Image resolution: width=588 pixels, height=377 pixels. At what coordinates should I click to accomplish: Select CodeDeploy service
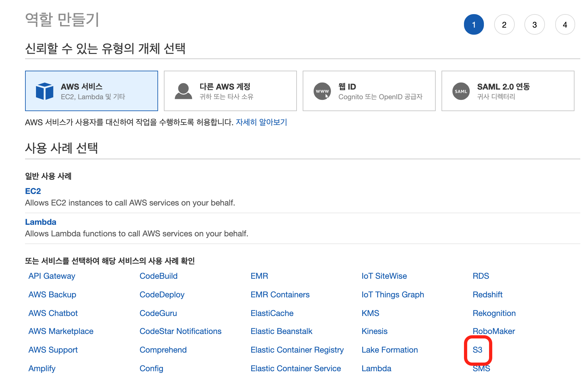(x=162, y=294)
